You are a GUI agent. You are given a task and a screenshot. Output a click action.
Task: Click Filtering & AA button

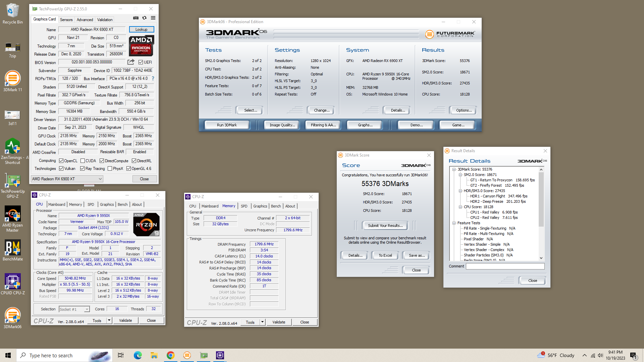pyautogui.click(x=323, y=125)
